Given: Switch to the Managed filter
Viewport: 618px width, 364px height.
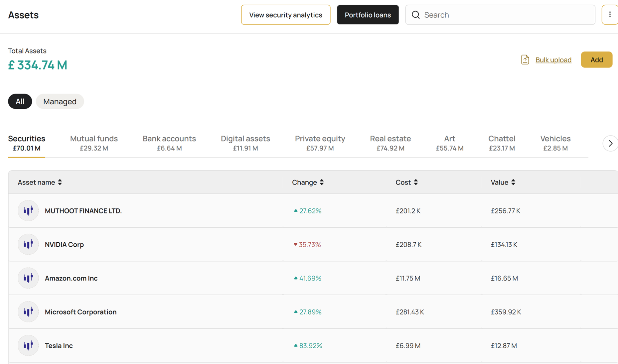Looking at the screenshot, I should tap(60, 101).
